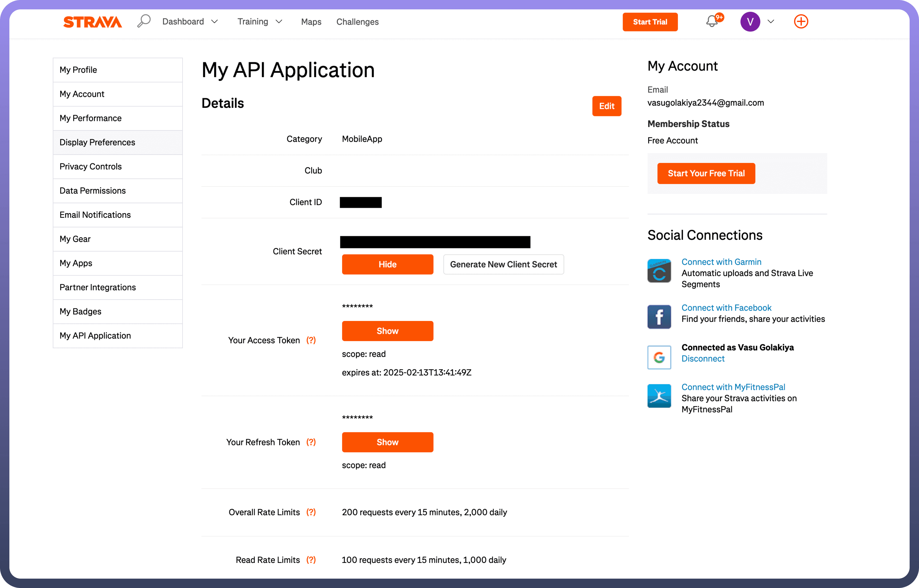Screen dimensions: 919x588
Task: Click the Garmin connection icon
Action: pyautogui.click(x=659, y=271)
